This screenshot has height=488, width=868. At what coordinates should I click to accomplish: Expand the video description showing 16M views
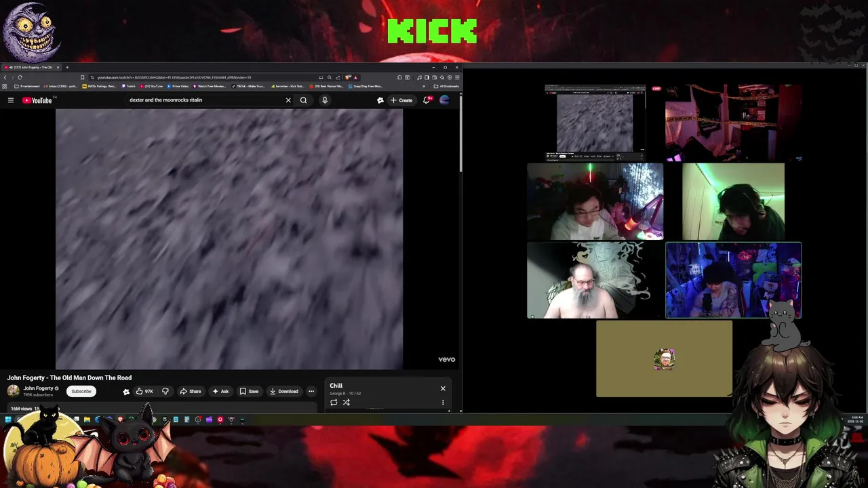coord(161,409)
